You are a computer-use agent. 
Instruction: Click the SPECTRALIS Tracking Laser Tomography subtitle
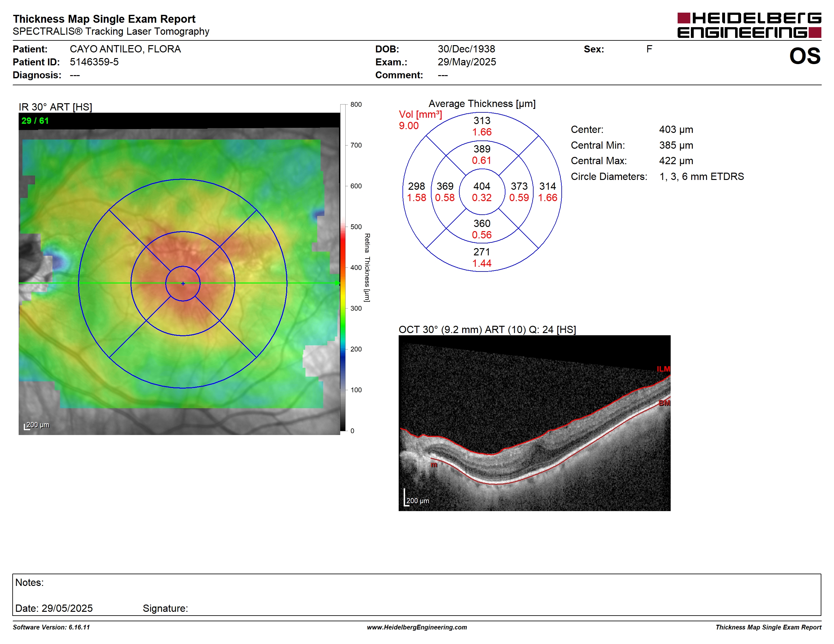(111, 31)
